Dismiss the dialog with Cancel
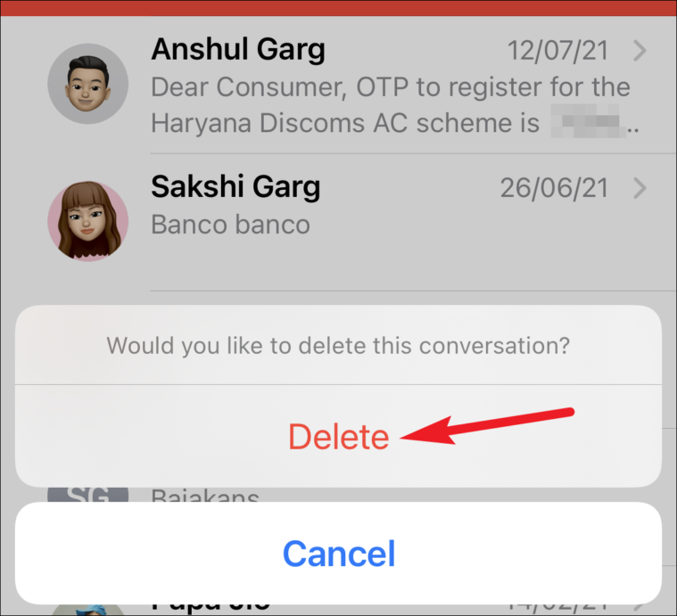677x616 pixels. click(x=339, y=553)
